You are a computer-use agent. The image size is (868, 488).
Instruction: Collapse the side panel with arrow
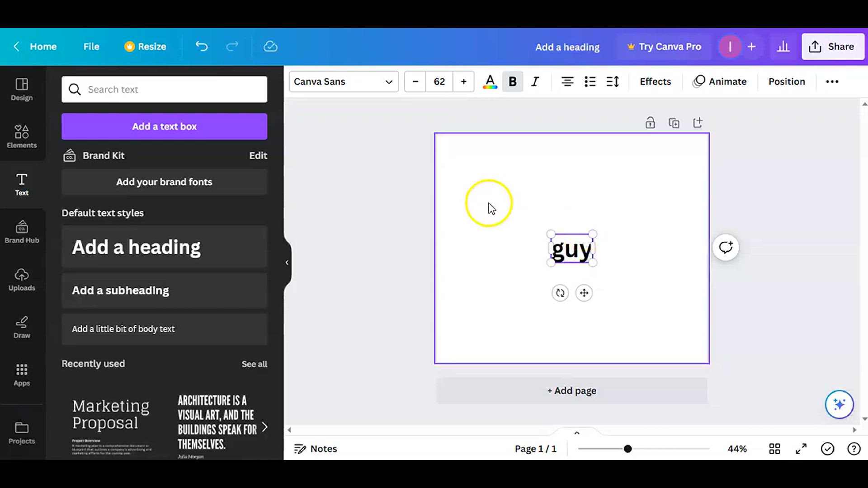click(287, 263)
